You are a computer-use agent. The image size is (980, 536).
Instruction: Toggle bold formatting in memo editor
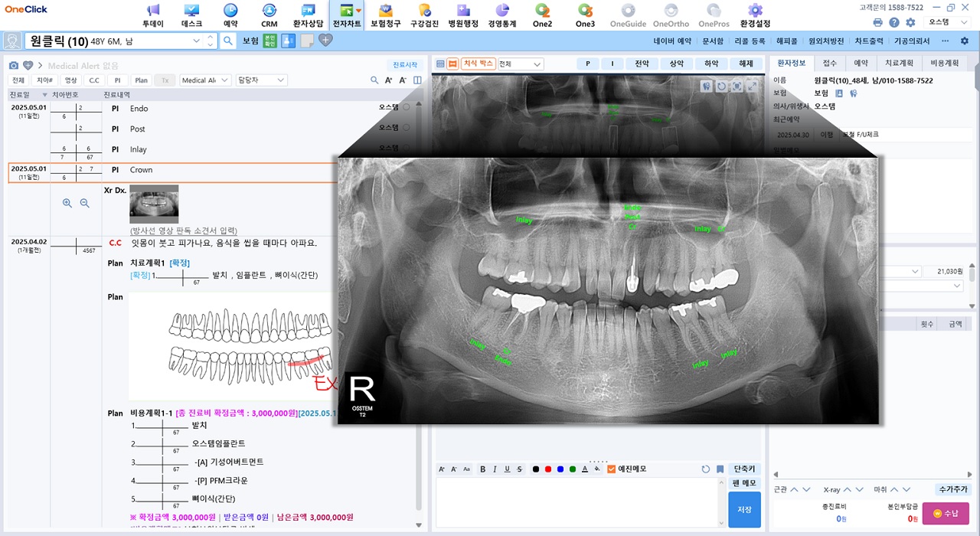[x=482, y=469]
